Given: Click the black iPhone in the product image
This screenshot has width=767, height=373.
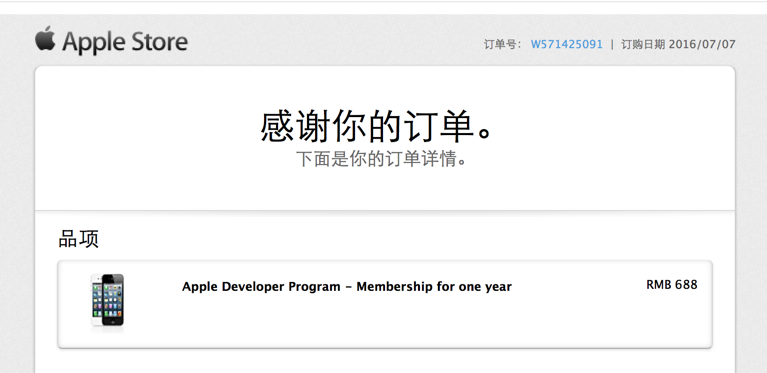Looking at the screenshot, I should [113, 300].
